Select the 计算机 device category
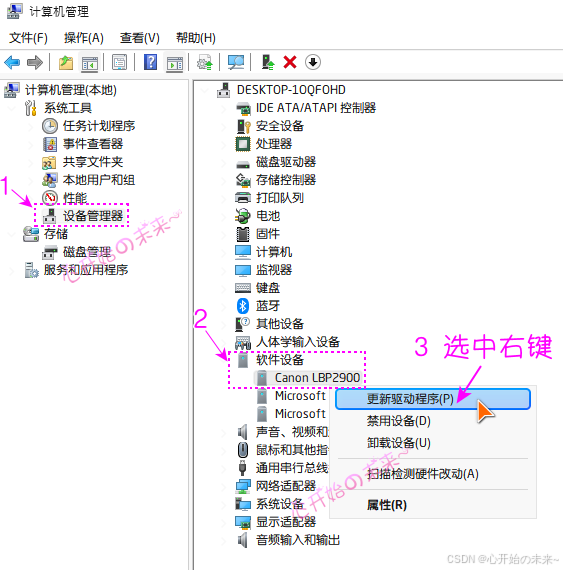This screenshot has height=570, width=563. [274, 252]
